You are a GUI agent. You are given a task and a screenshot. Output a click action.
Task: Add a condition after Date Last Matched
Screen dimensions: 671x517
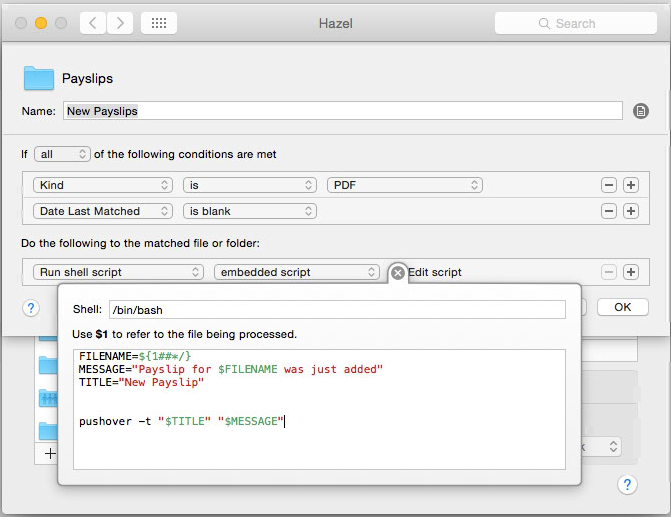pyautogui.click(x=630, y=211)
